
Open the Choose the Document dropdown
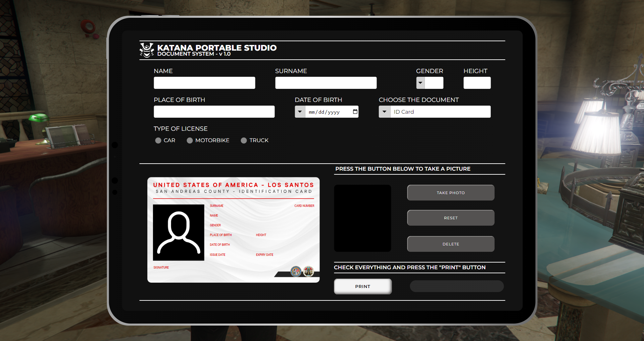click(x=385, y=112)
